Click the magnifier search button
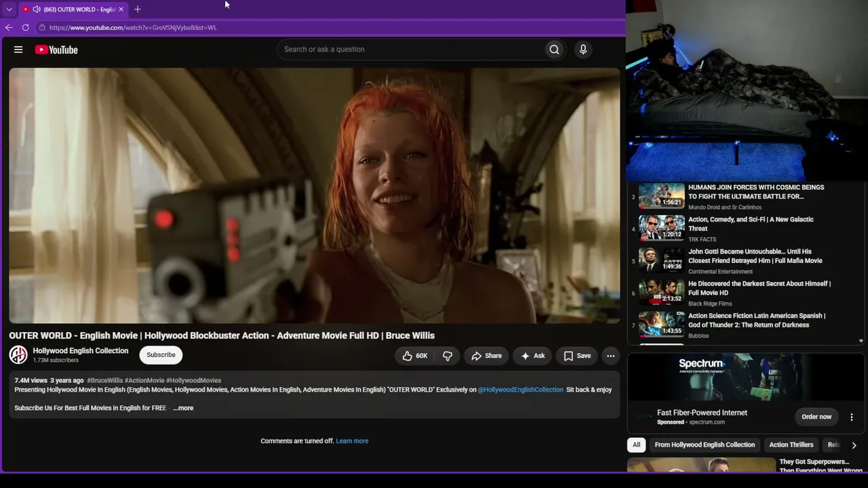Viewport: 868px width, 488px height. point(554,49)
